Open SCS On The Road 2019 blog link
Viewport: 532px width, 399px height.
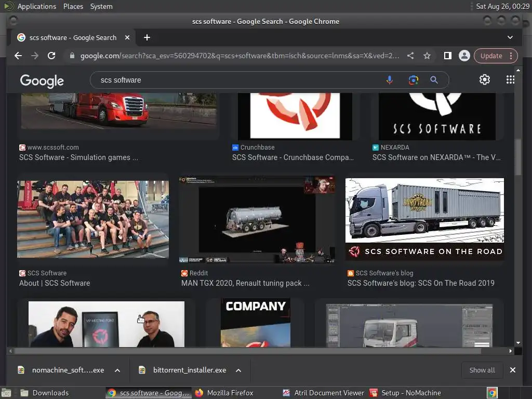pyautogui.click(x=421, y=283)
